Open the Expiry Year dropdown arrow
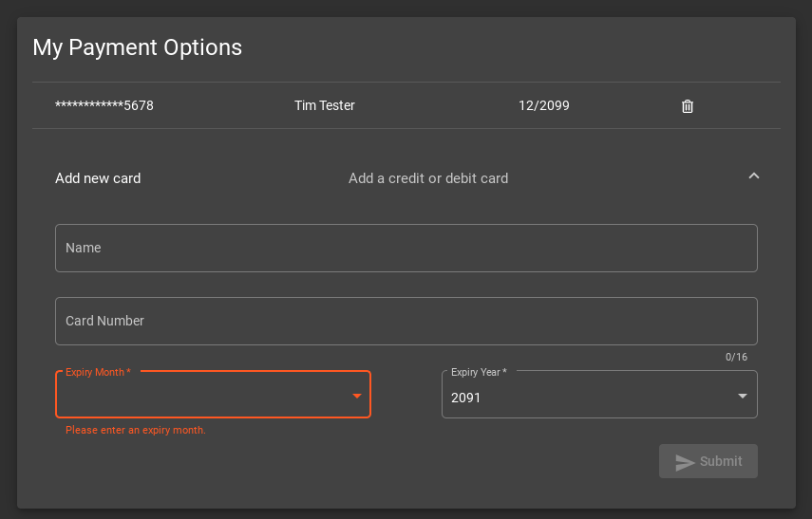The image size is (812, 519). tap(742, 396)
